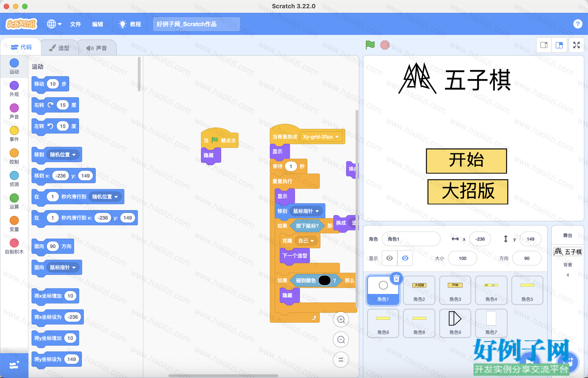Image resolution: width=588 pixels, height=378 pixels.
Task: Pick the black color swatch in 碰到颜色
Action: 324,280
